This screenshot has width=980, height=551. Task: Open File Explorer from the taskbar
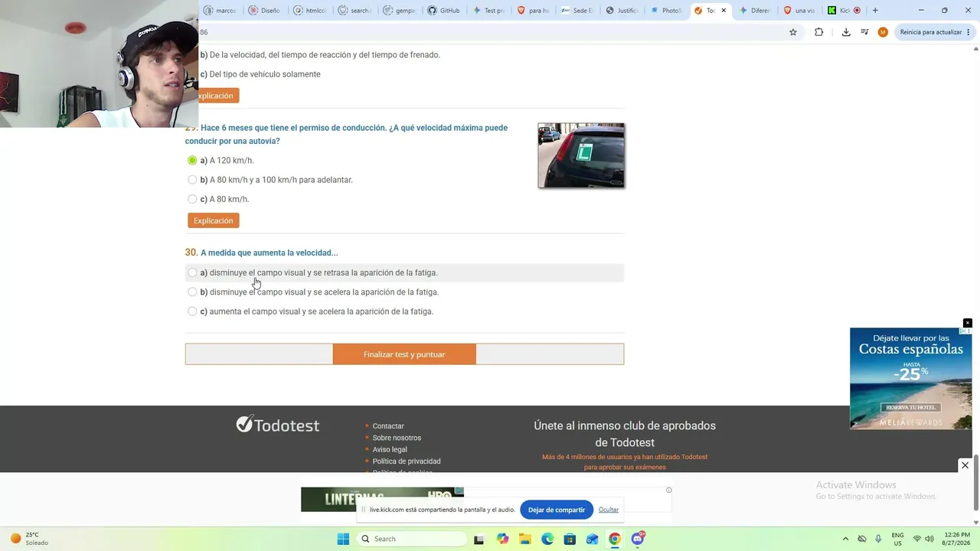tap(525, 539)
